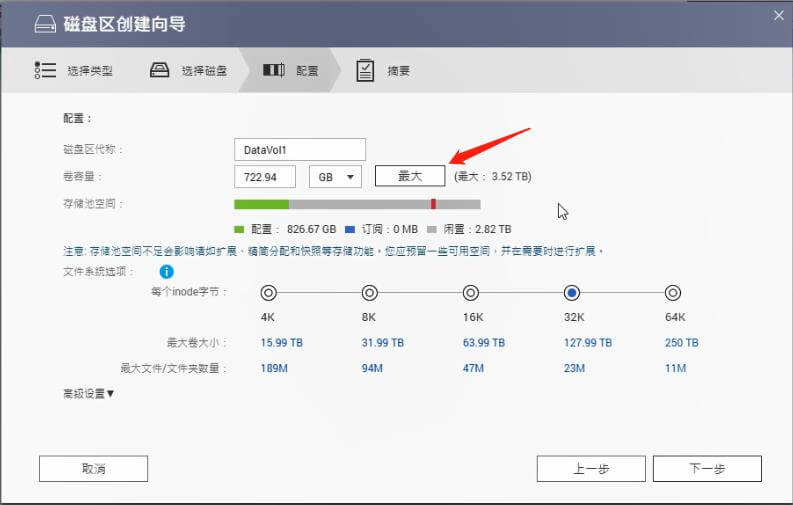793x505 pixels.
Task: Click the green 配置 legend swatch
Action: 239,229
